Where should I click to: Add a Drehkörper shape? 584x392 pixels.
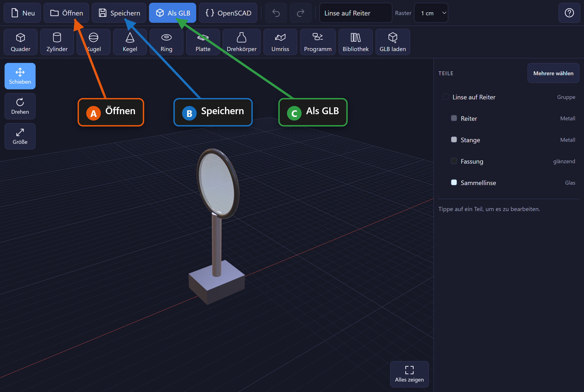click(x=242, y=42)
